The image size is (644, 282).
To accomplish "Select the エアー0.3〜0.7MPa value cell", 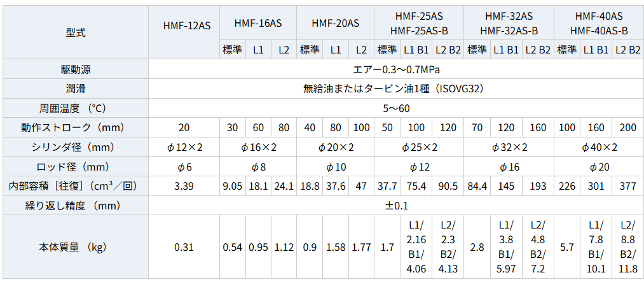I will (x=396, y=69).
